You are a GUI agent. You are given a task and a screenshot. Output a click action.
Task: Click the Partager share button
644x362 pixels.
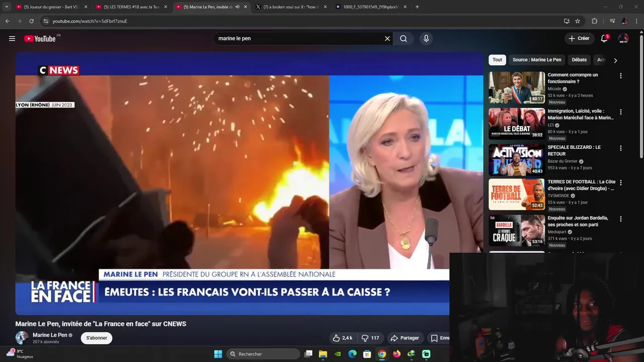click(x=405, y=338)
